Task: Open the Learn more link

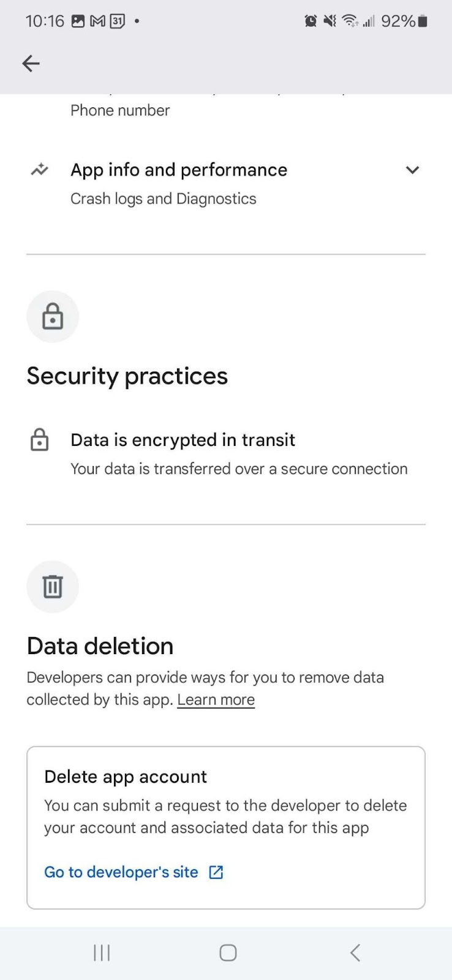Action: pyautogui.click(x=216, y=699)
